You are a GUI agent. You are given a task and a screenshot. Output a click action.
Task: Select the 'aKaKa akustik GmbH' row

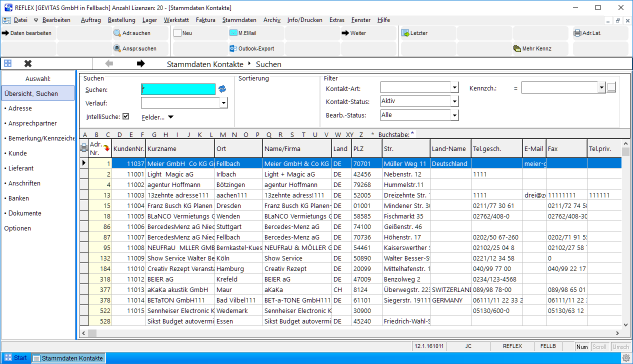[x=351, y=289]
